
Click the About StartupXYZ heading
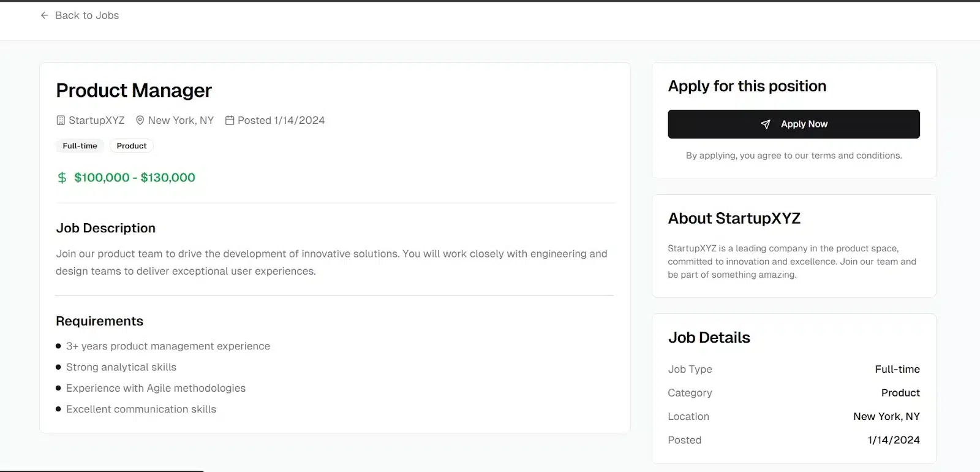click(x=734, y=219)
